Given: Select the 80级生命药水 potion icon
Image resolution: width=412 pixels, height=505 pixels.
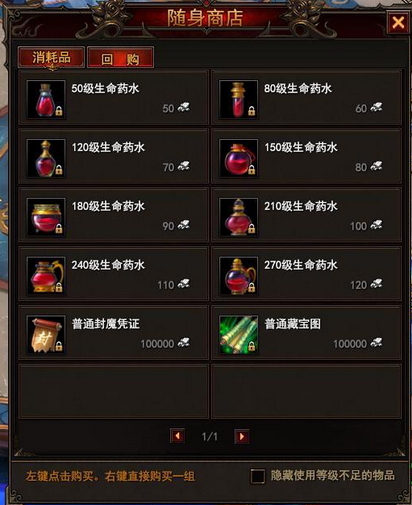Looking at the screenshot, I should [238, 99].
